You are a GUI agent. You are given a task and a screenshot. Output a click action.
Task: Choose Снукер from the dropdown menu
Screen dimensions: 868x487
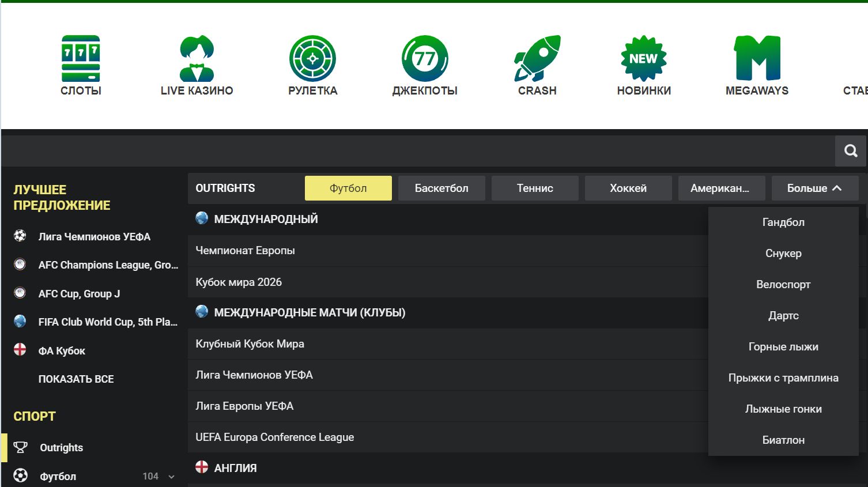pyautogui.click(x=783, y=254)
